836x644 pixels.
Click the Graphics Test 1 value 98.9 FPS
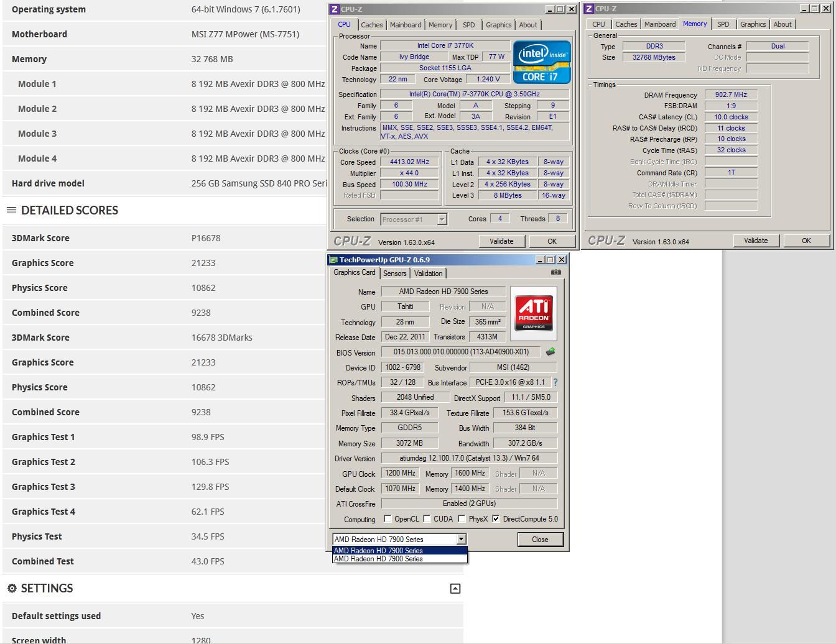pos(208,437)
